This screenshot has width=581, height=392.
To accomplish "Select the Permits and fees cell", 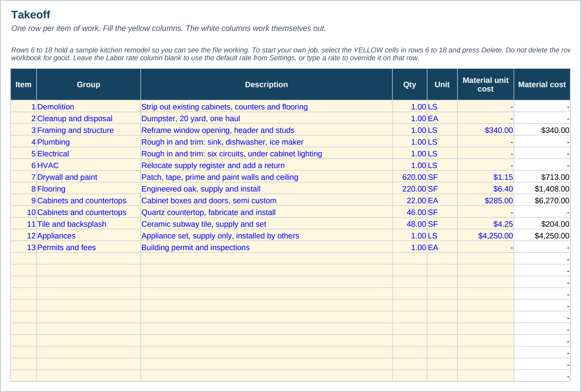I will click(x=88, y=247).
